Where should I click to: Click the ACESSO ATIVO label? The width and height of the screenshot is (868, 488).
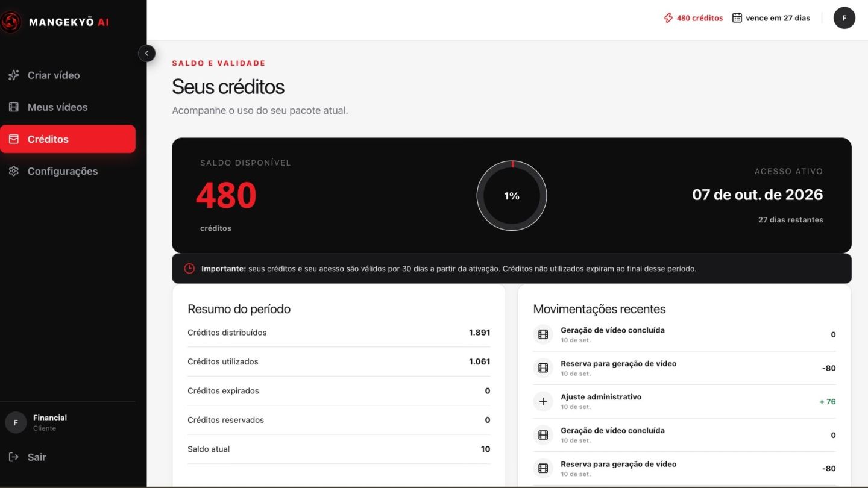788,172
